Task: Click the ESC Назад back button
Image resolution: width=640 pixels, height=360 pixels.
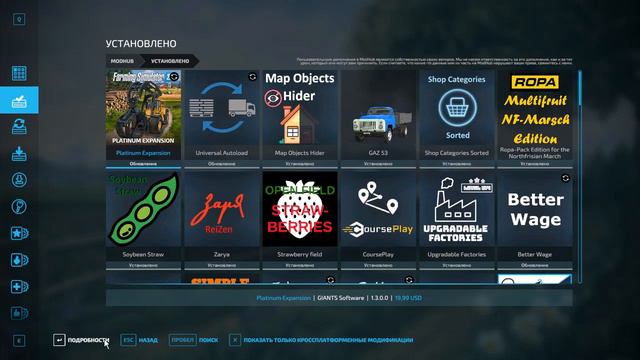Action: click(x=139, y=340)
